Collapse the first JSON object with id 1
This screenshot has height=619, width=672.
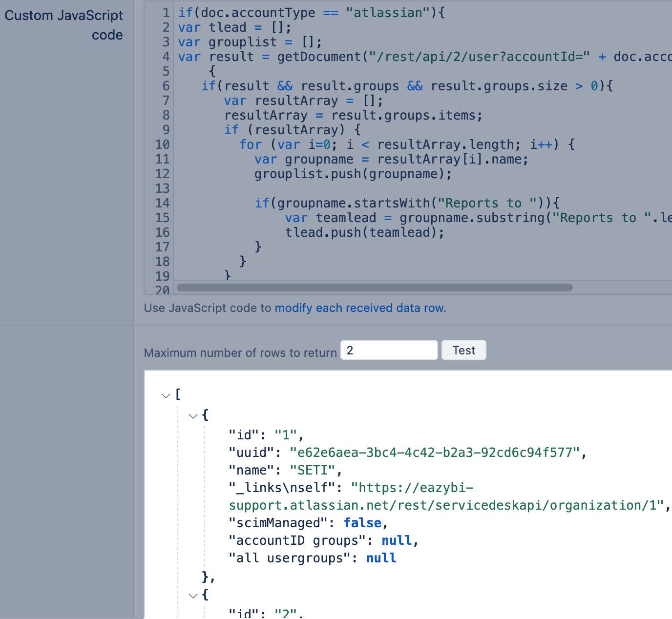coord(193,416)
